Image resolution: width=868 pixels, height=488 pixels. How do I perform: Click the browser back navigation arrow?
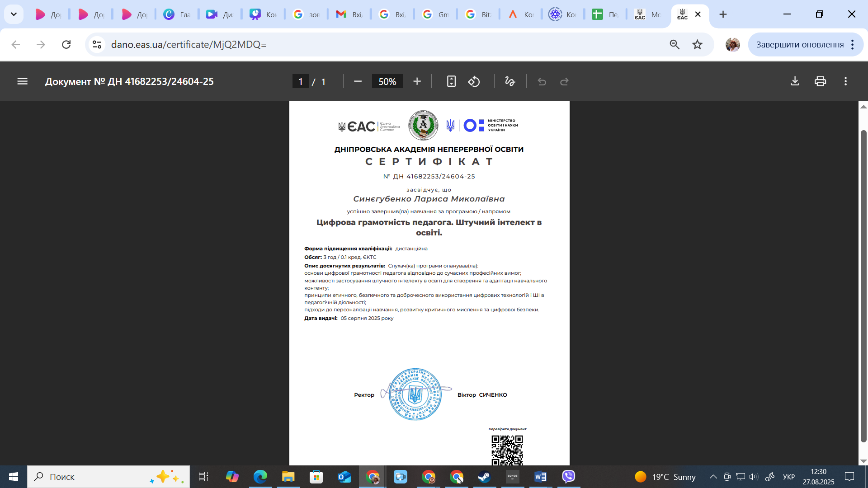point(16,44)
